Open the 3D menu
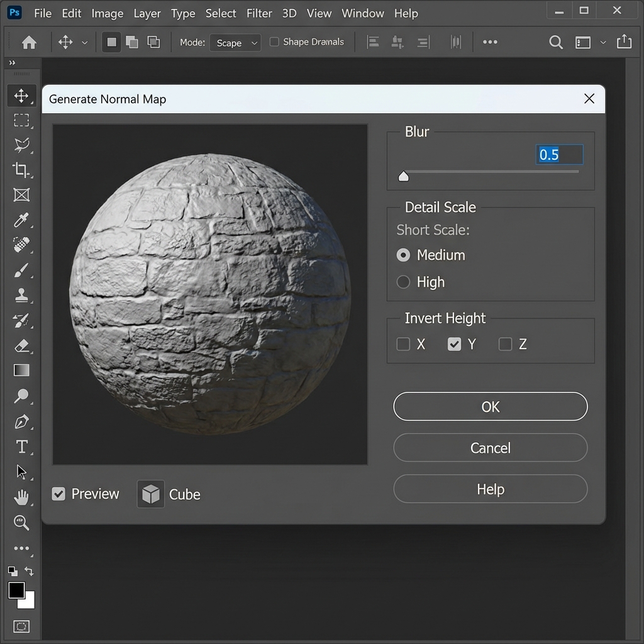The width and height of the screenshot is (644, 644). coord(289,13)
